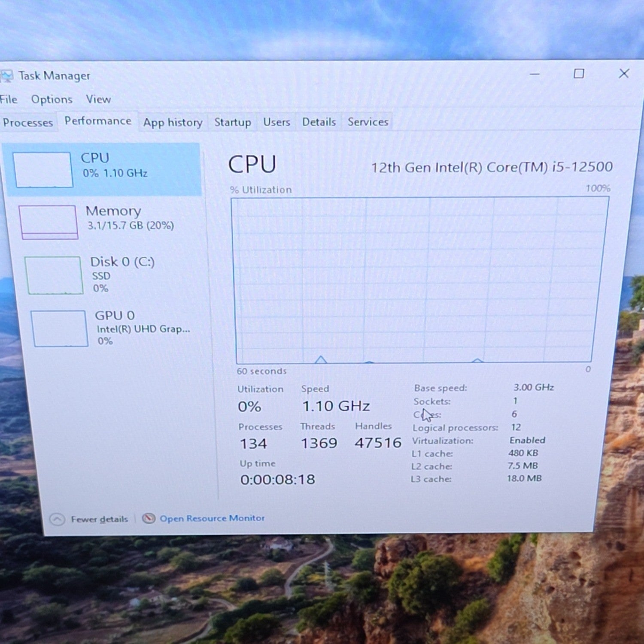The width and height of the screenshot is (644, 644).
Task: Click the L2 cache value 7.5 MB
Action: (x=522, y=465)
